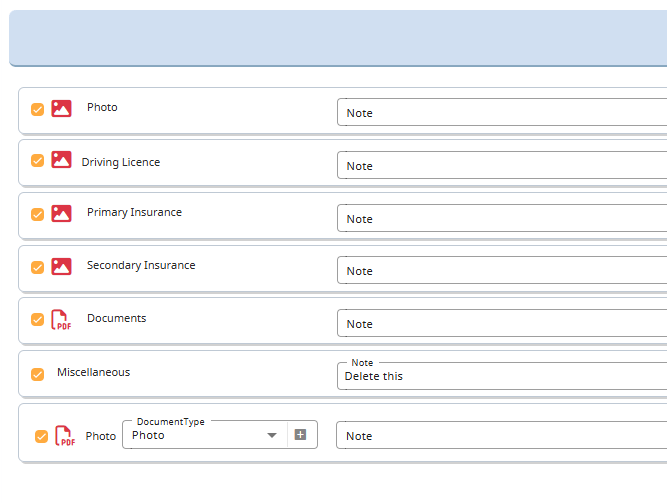Click the Driving Licence image icon
This screenshot has height=503, width=667.
point(61,160)
